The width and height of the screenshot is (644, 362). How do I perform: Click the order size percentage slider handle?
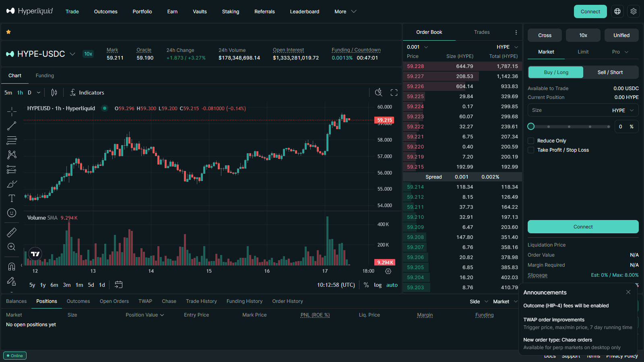click(531, 126)
